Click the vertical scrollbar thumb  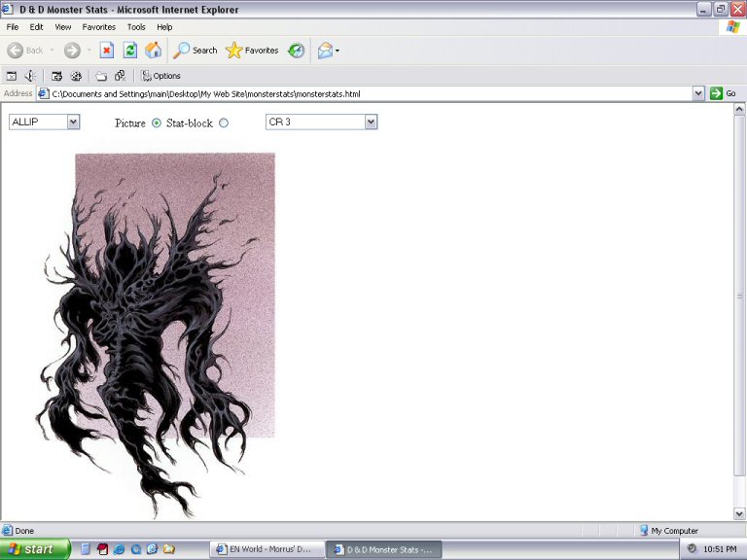click(x=739, y=296)
